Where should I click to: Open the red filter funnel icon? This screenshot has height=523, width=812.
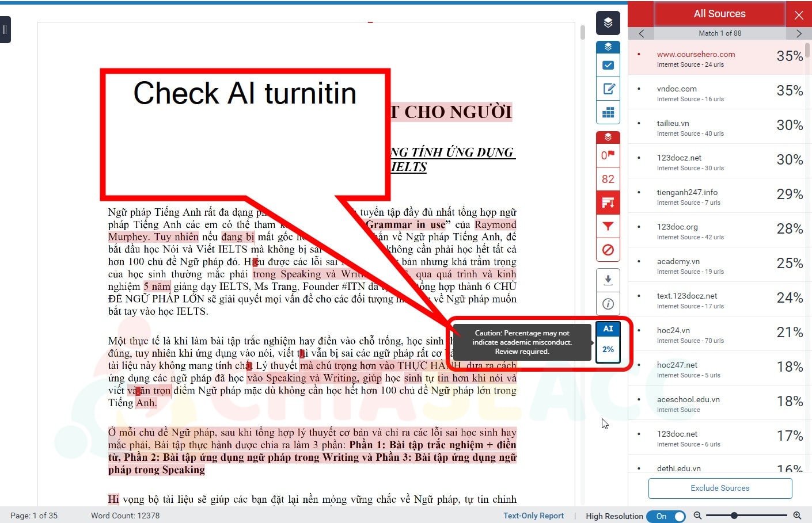point(608,226)
